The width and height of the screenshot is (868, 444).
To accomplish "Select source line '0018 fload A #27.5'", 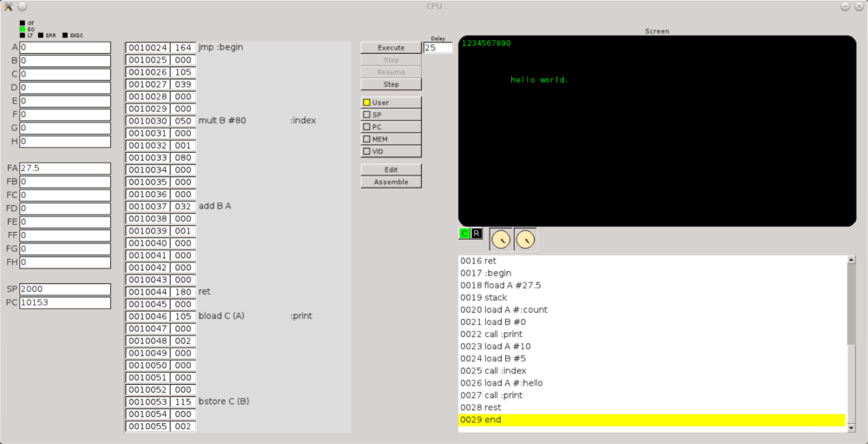I will tap(652, 286).
